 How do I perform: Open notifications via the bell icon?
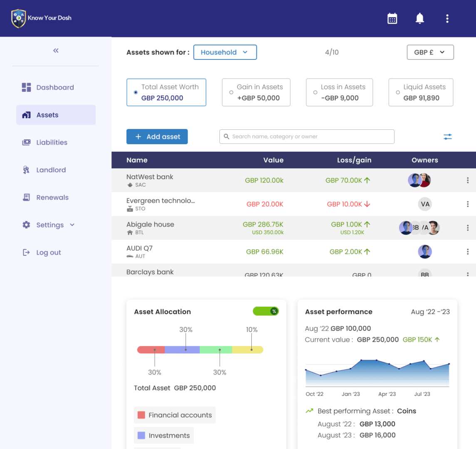click(419, 18)
